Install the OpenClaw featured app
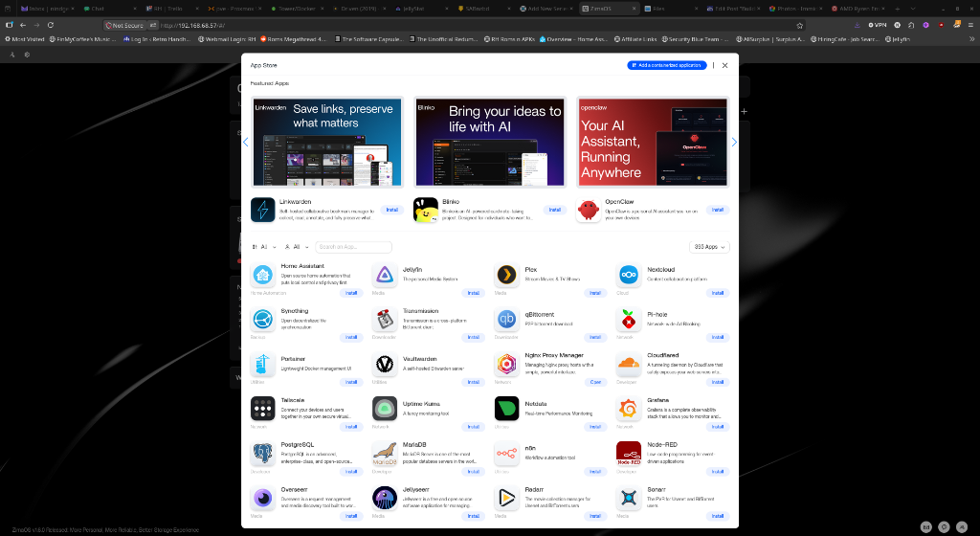This screenshot has height=536, width=980. [718, 210]
